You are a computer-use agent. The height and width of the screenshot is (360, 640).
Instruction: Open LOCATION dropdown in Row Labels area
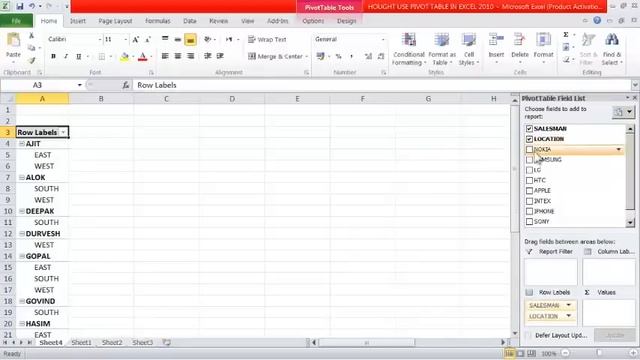[x=569, y=316]
